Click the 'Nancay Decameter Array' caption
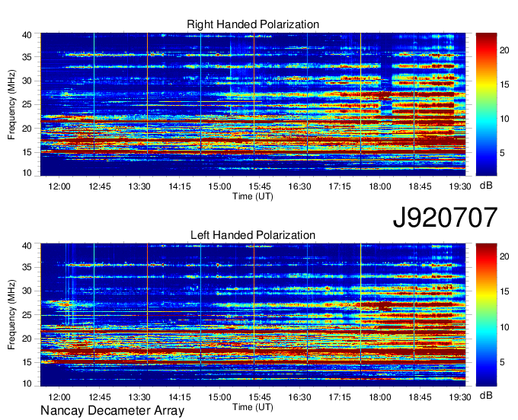The height and width of the screenshot is (420, 518). point(112,411)
